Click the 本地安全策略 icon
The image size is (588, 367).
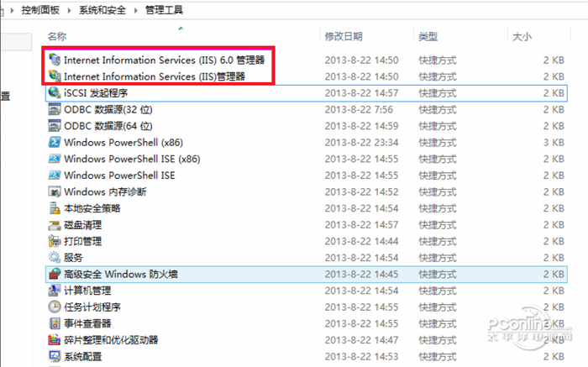click(55, 208)
